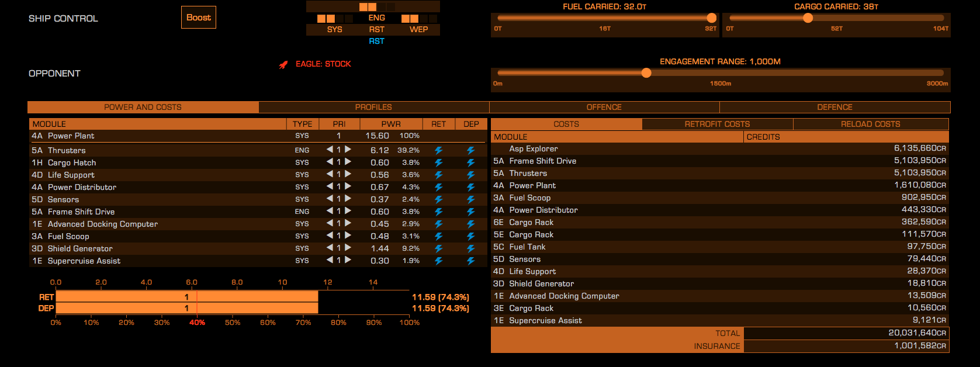The height and width of the screenshot is (367, 980).
Task: Click the blue RST reset link
Action: tap(377, 41)
